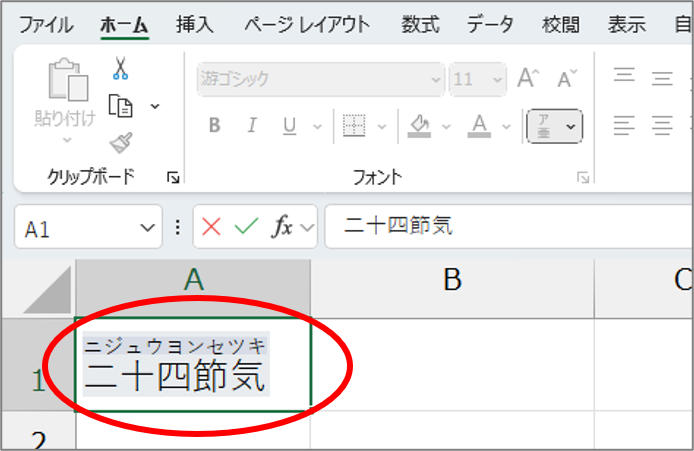Switch to the 数式 tab
Image resolution: width=694 pixels, height=451 pixels.
[x=420, y=24]
